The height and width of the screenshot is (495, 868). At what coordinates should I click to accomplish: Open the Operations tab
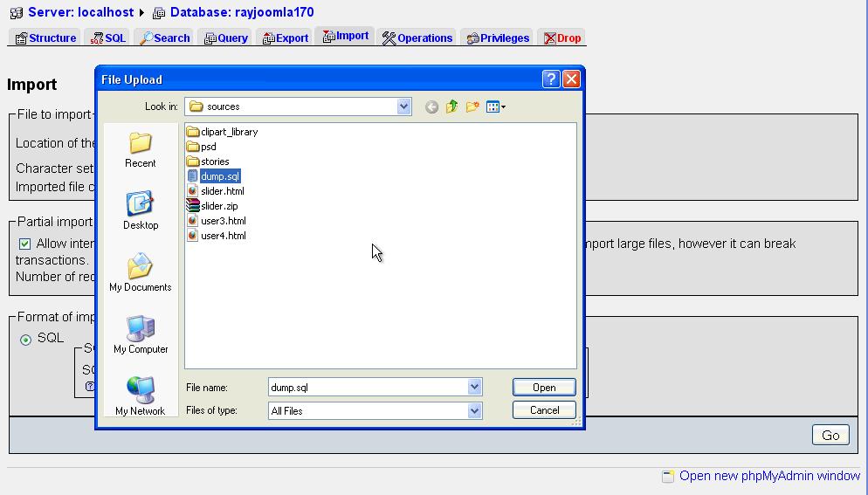click(x=417, y=38)
